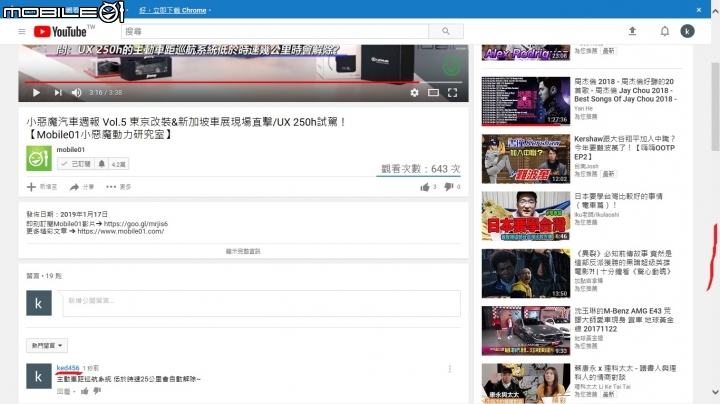This screenshot has height=404, width=720.
Task: Focus the add public comment field
Action: pos(261,303)
